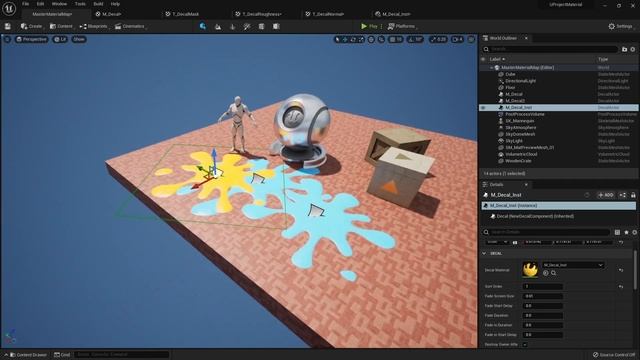Open Details panel settings gear
This screenshot has width=640, height=360.
click(x=635, y=232)
